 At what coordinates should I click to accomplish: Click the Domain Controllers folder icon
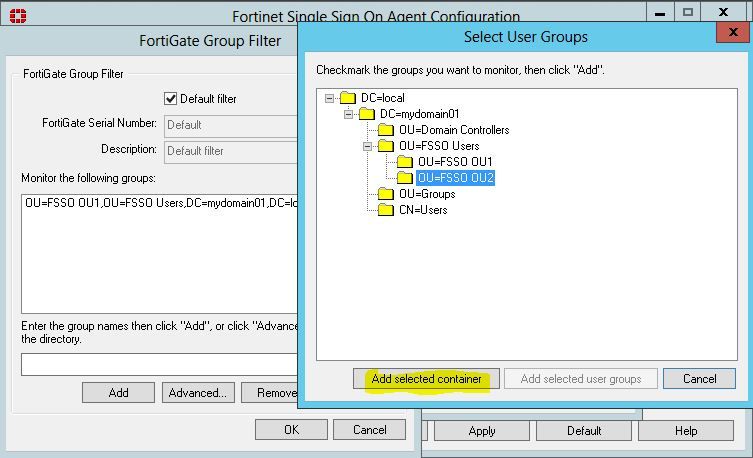(385, 130)
